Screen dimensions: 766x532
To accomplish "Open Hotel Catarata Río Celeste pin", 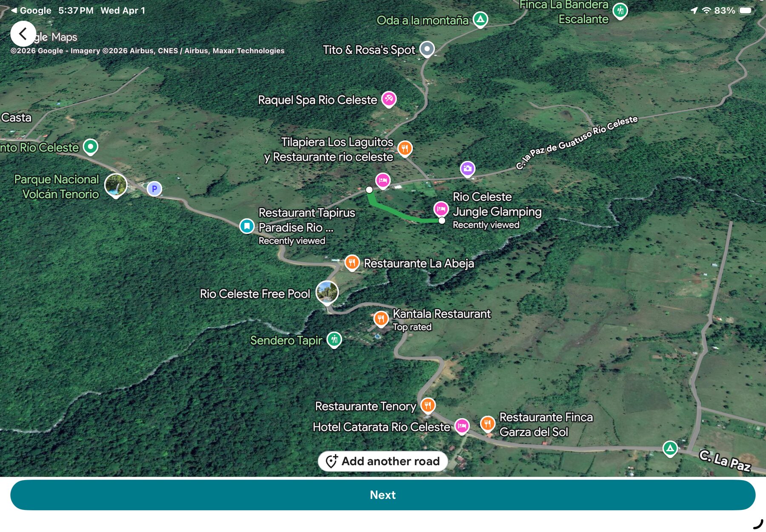I will 462,426.
